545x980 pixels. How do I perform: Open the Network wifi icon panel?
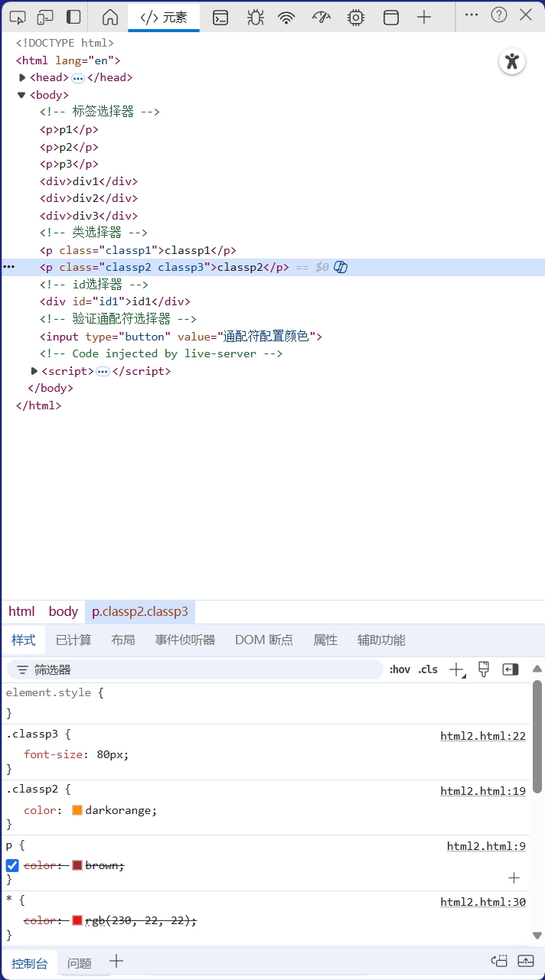(x=286, y=17)
